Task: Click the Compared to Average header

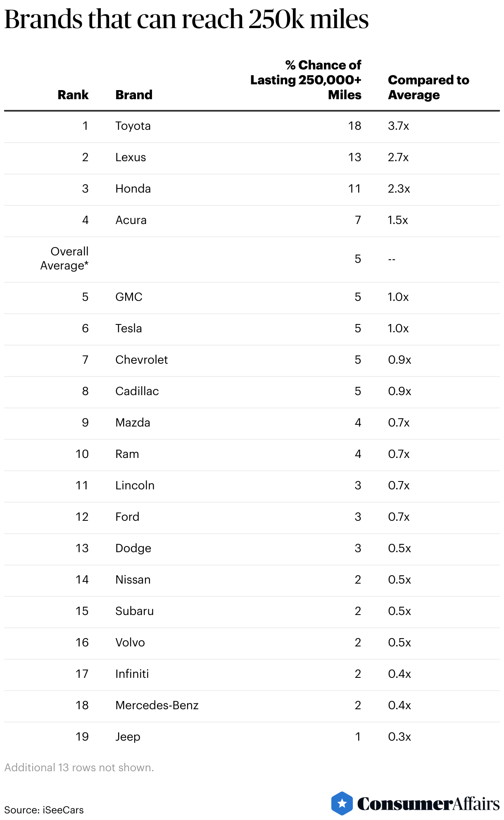Action: [x=428, y=87]
